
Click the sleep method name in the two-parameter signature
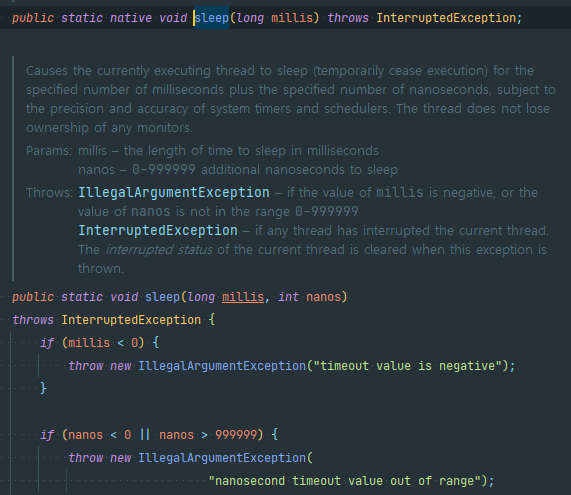162,297
